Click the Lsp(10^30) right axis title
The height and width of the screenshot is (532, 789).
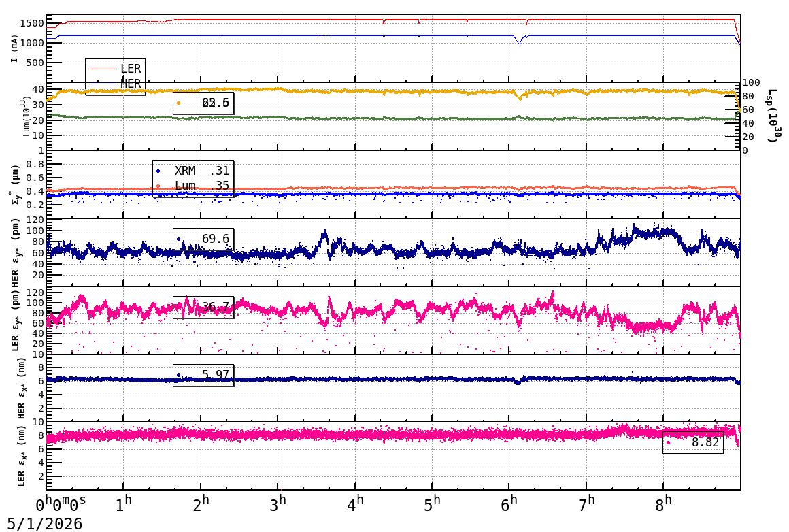(x=773, y=116)
